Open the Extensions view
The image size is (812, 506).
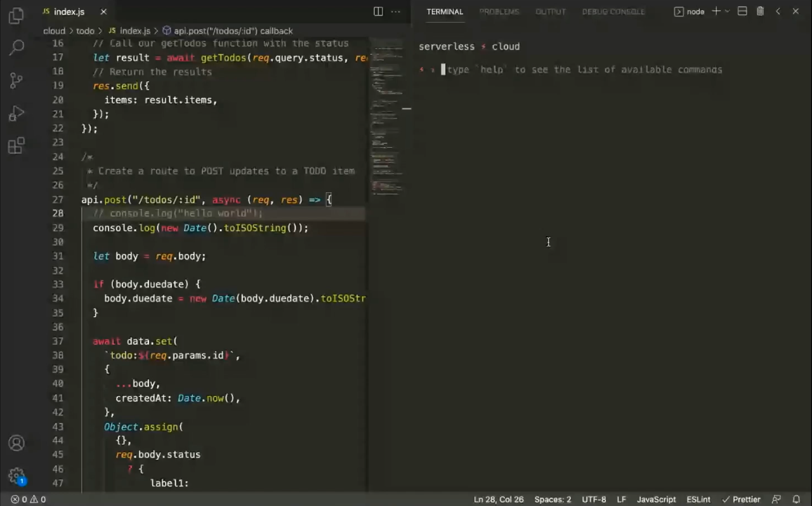click(16, 145)
